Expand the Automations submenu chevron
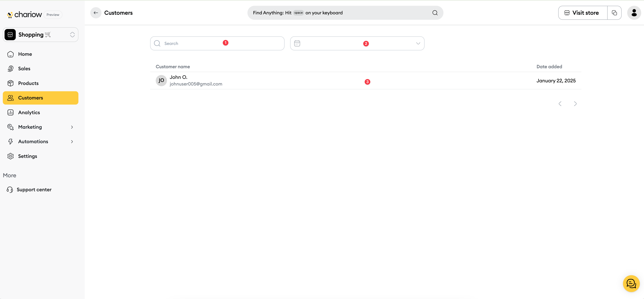This screenshot has height=299, width=644. pos(72,142)
